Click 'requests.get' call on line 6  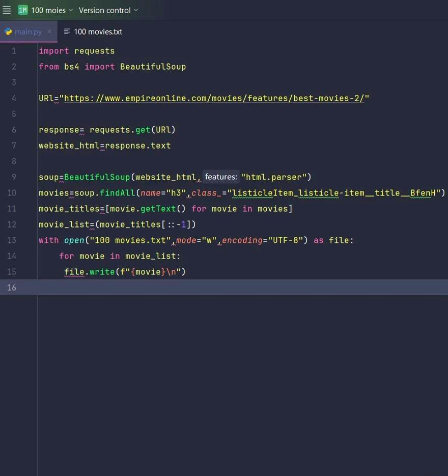(x=120, y=130)
